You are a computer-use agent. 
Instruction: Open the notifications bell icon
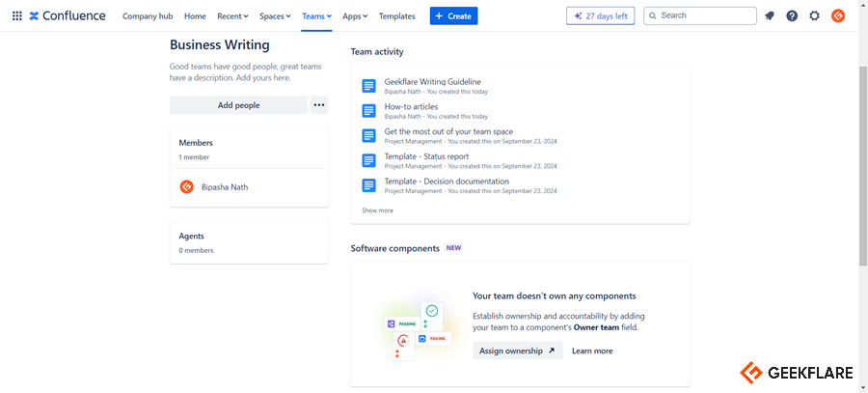tap(770, 16)
